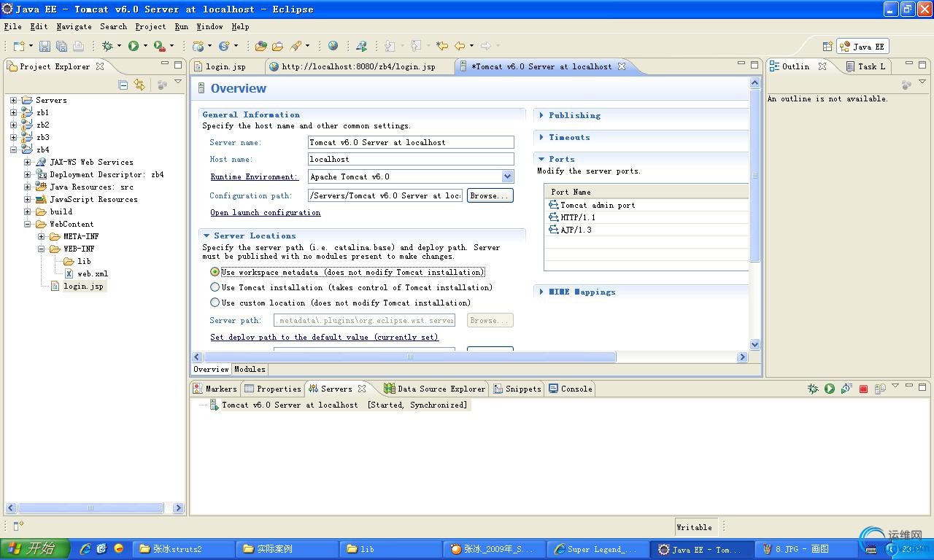Viewport: 934px width, 560px height.
Task: Expand the Timeouts section
Action: coord(541,137)
